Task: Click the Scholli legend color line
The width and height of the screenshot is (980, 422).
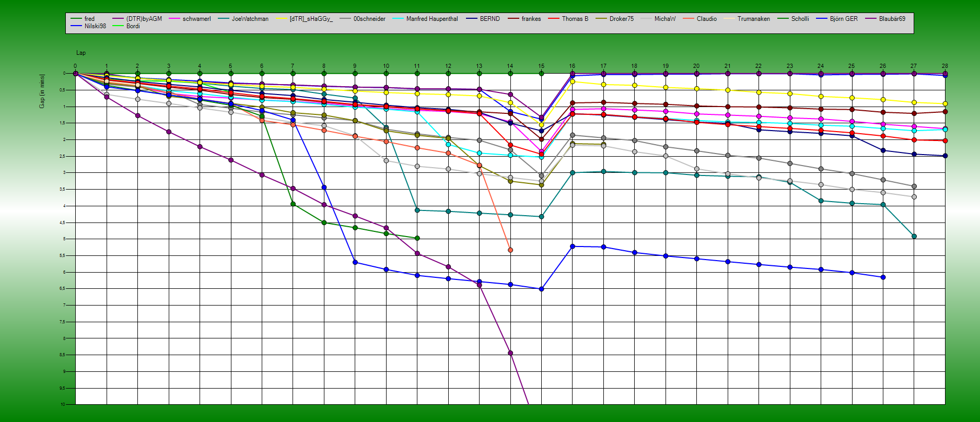Action: click(783, 19)
